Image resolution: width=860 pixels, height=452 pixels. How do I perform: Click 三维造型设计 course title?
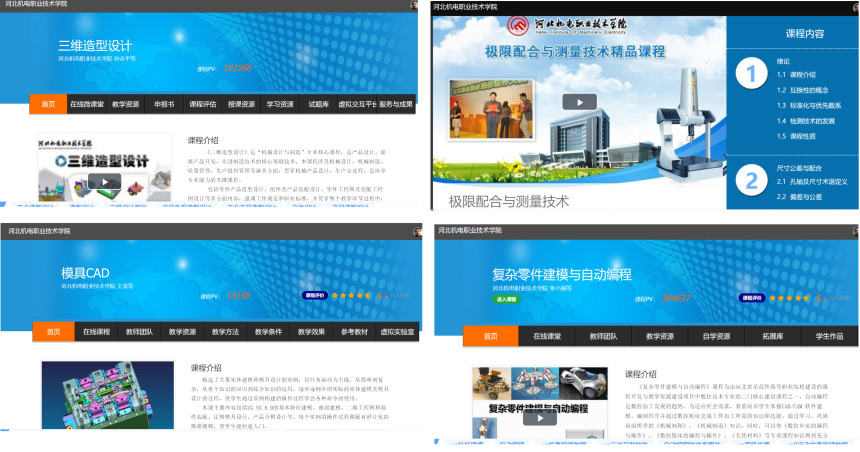(95, 46)
